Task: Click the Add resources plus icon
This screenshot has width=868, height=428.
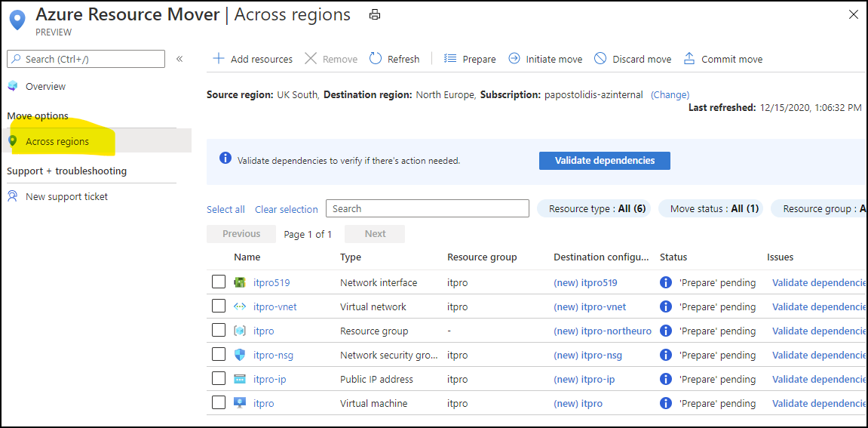Action: click(x=219, y=59)
